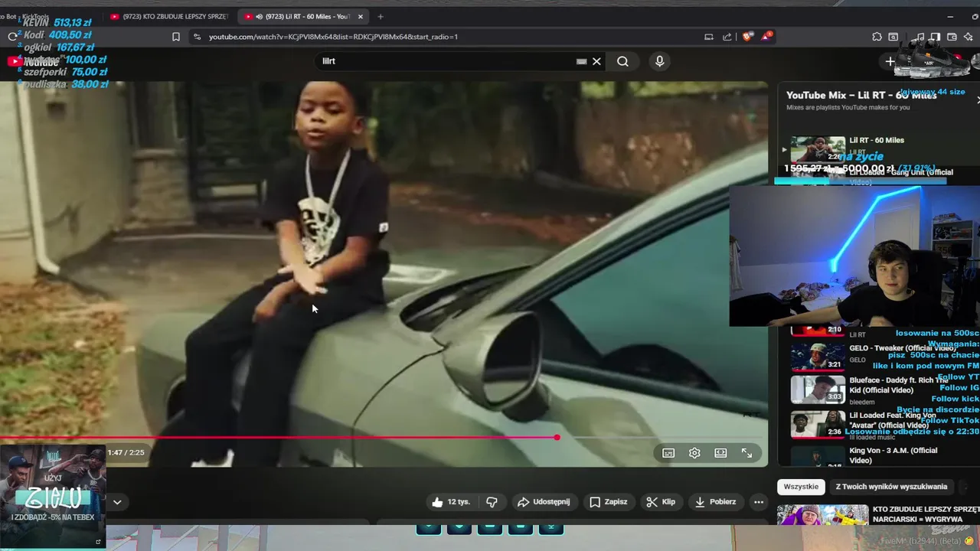Viewport: 980px width, 551px height.
Task: Click the Pobierz download button
Action: [x=715, y=502]
